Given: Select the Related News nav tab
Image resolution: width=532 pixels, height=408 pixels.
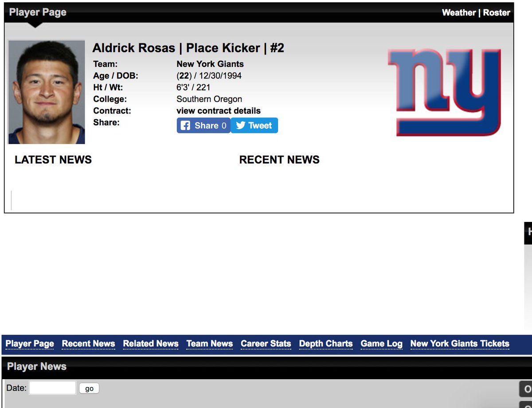Looking at the screenshot, I should [151, 344].
